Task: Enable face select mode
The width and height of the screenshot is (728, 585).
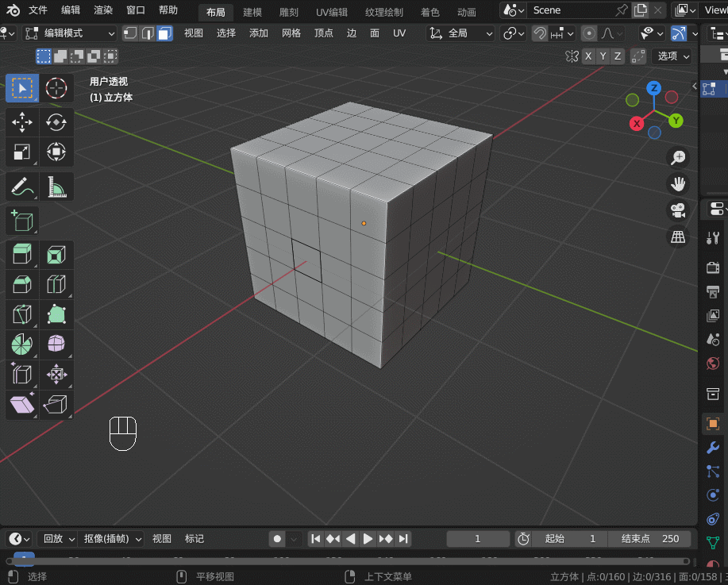Action: click(x=165, y=33)
